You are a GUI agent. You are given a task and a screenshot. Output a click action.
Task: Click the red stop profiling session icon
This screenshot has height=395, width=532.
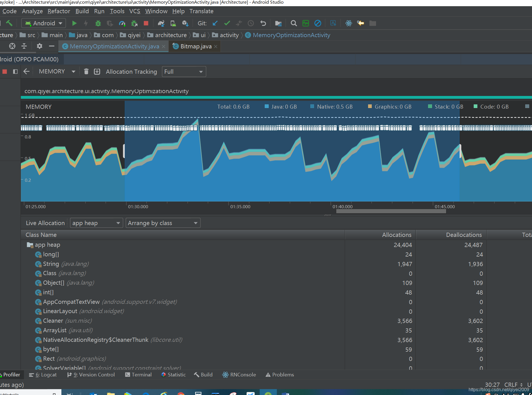point(5,71)
